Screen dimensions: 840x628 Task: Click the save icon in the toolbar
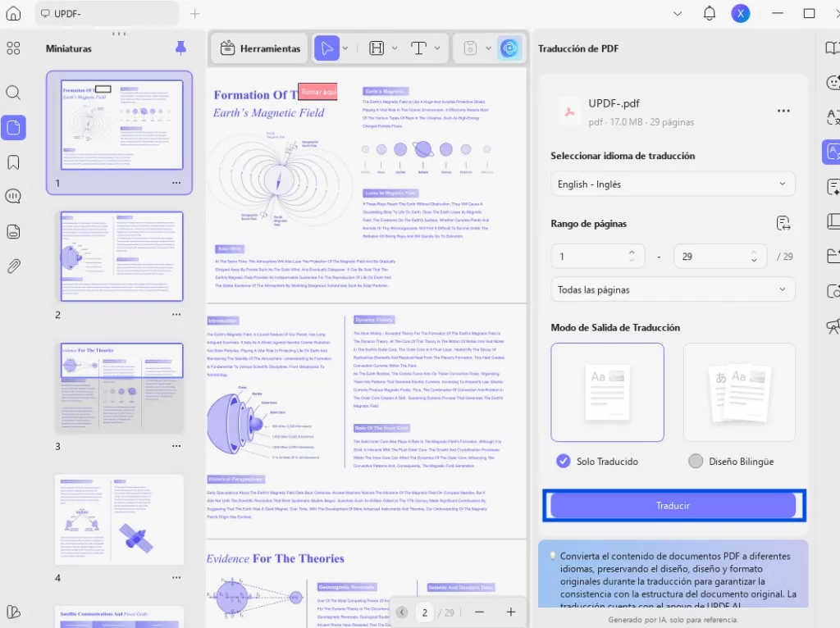[x=470, y=48]
